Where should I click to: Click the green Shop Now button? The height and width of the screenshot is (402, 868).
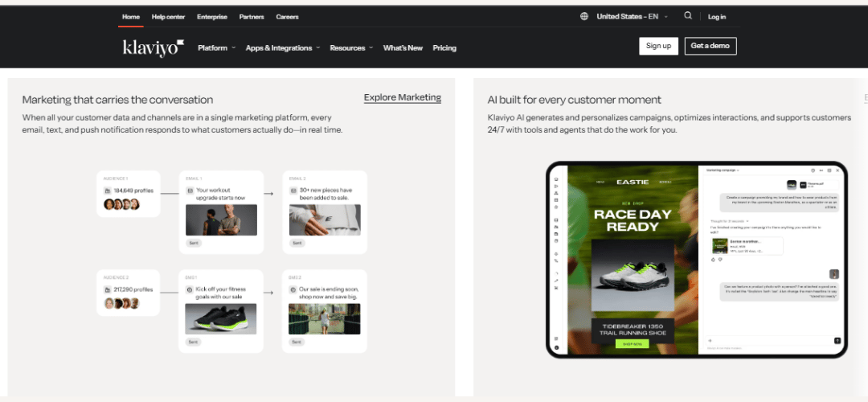pyautogui.click(x=633, y=344)
